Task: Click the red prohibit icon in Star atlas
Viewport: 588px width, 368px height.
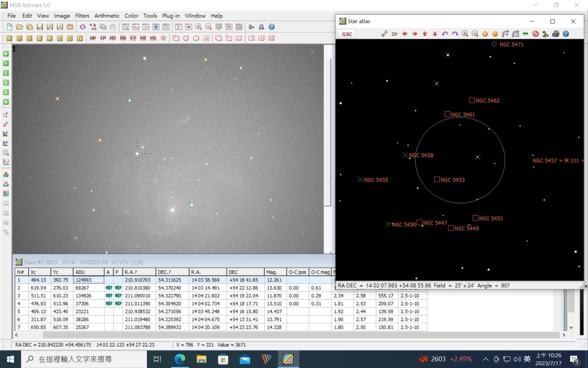Action: click(x=535, y=34)
